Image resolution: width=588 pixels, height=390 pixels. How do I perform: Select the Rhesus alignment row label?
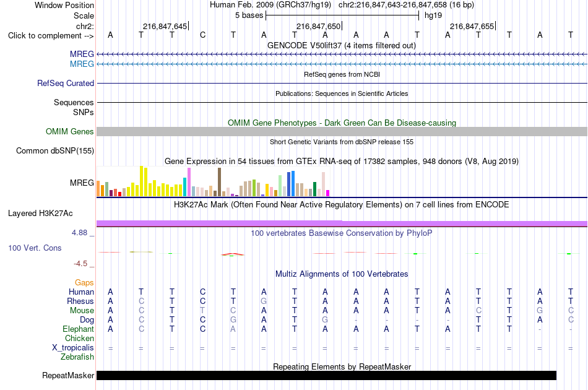point(80,301)
